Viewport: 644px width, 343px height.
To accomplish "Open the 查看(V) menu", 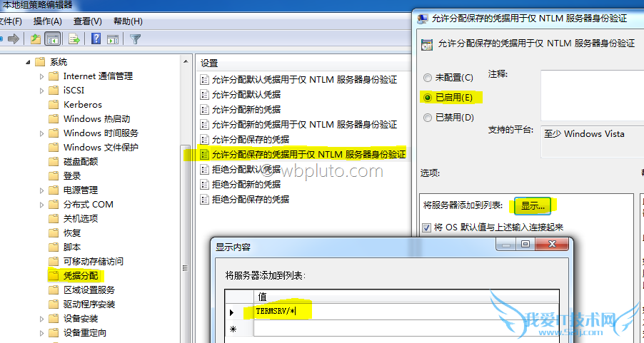I will pos(88,21).
